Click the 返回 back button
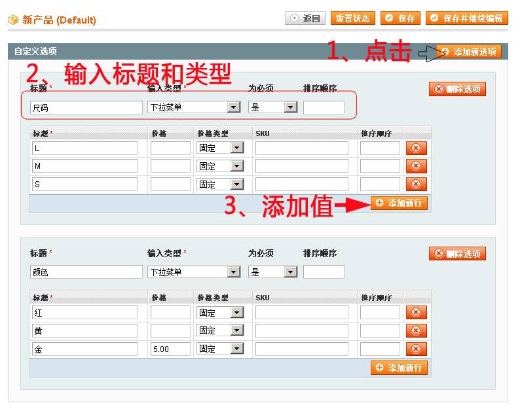 pyautogui.click(x=305, y=18)
